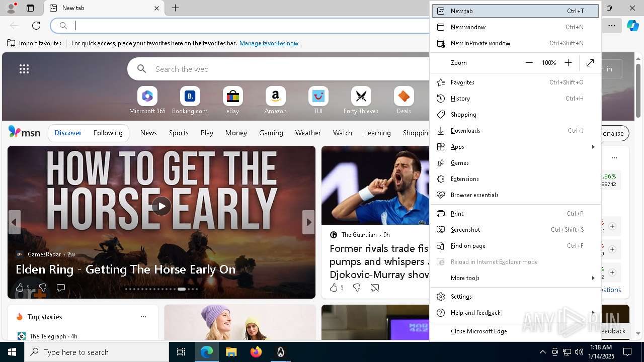Open the Copilot sidebar icon
The width and height of the screenshot is (644, 362).
click(633, 26)
